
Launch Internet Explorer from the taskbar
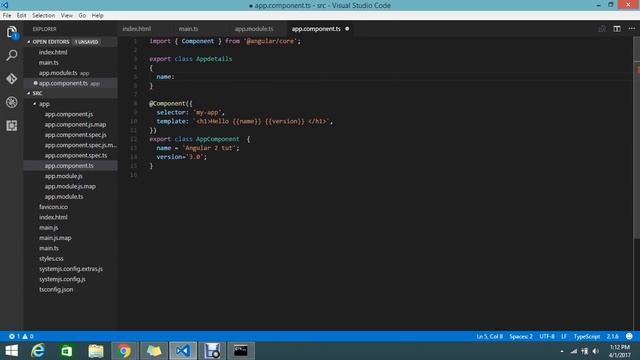pyautogui.click(x=38, y=351)
